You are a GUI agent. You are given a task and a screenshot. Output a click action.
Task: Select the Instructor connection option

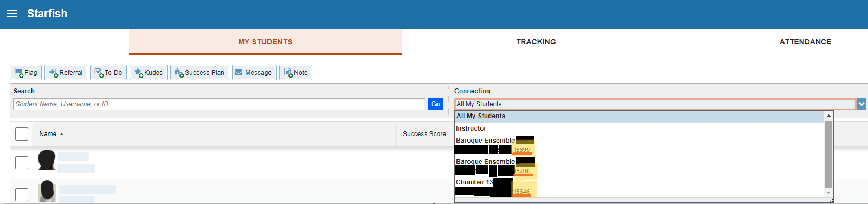pyautogui.click(x=640, y=129)
